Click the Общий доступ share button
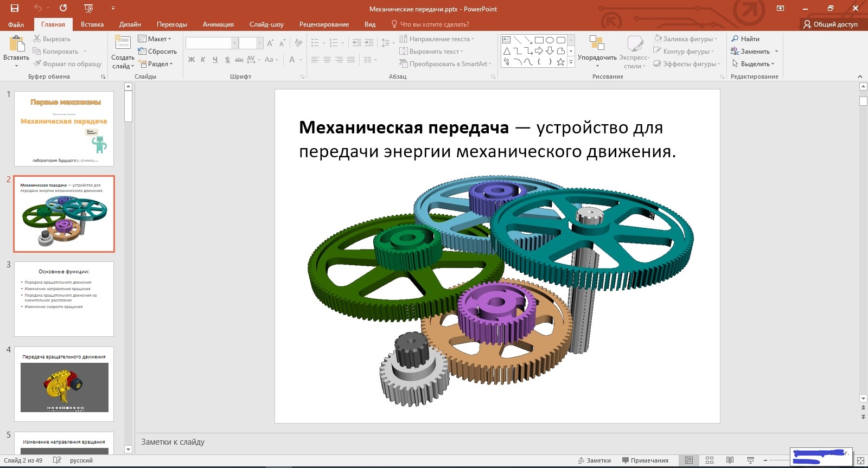 tap(831, 24)
